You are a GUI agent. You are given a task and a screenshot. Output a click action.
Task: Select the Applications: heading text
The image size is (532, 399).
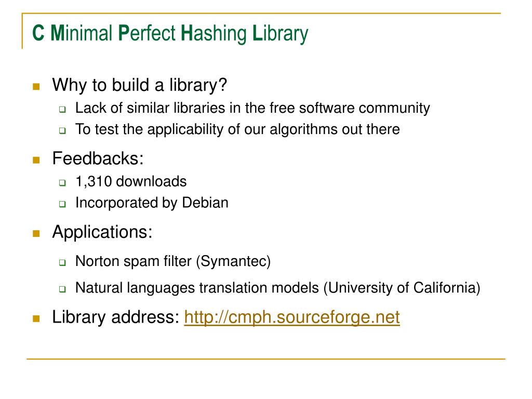[x=102, y=232]
